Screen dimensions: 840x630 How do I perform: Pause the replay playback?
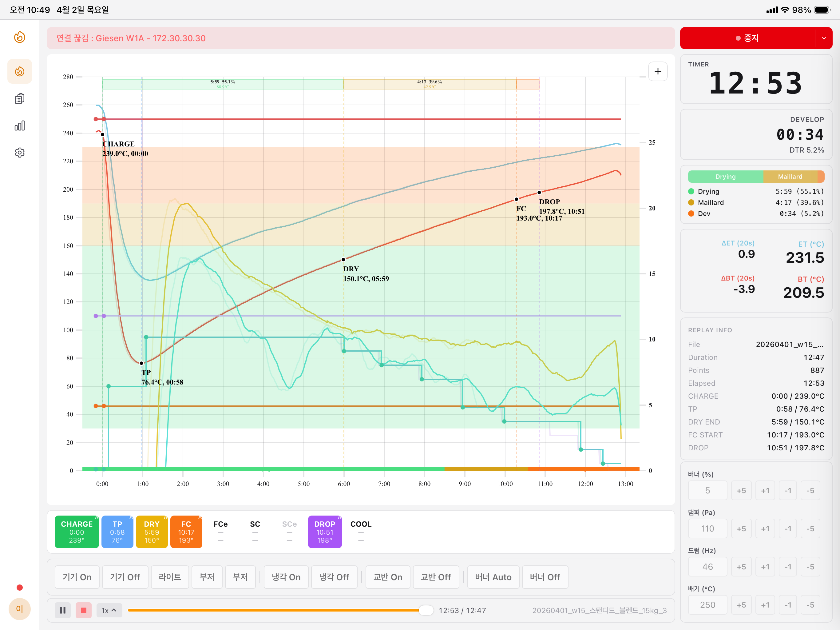pos(63,610)
